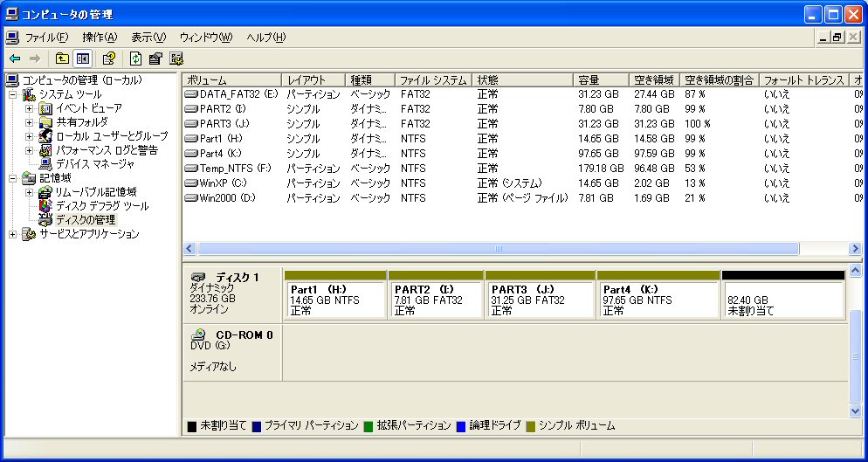This screenshot has height=462, width=868.
Task: Collapse the システム ツール node
Action: click(13, 94)
